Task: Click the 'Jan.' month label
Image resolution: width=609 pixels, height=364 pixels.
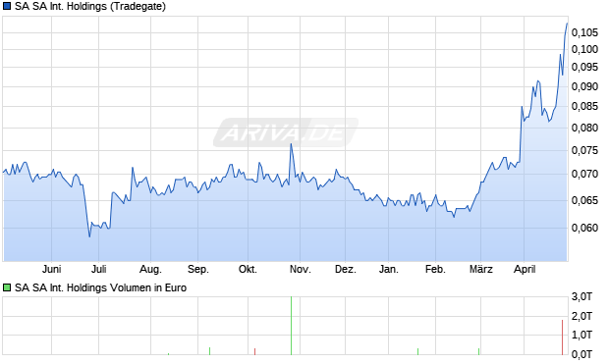Action: point(388,269)
